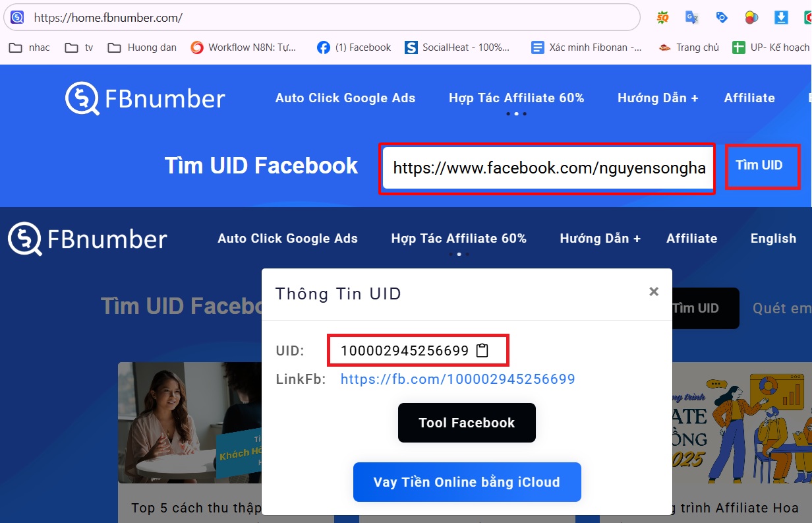Screen dimensions: 812x523
Task: Open the SEOquake SQ extension icon
Action: (662, 18)
